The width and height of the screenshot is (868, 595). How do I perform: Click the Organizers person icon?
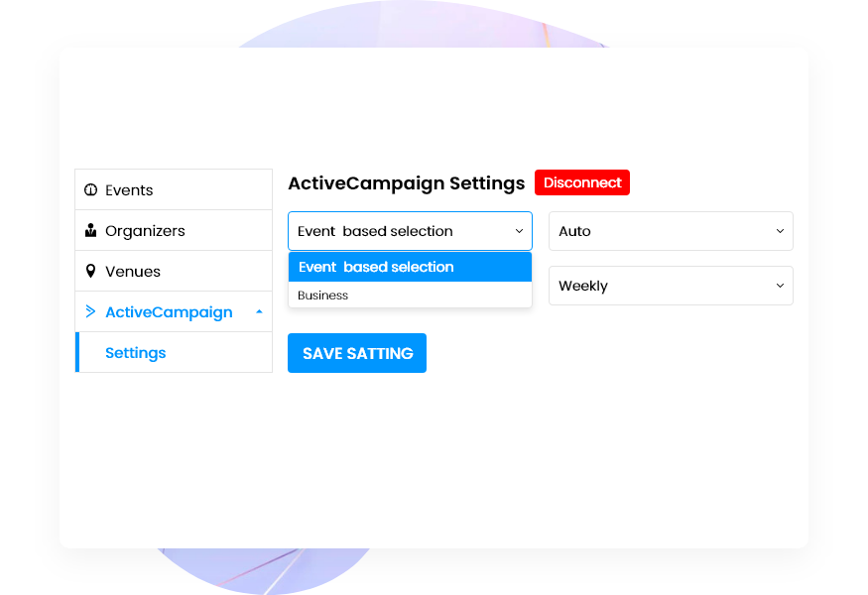click(91, 230)
